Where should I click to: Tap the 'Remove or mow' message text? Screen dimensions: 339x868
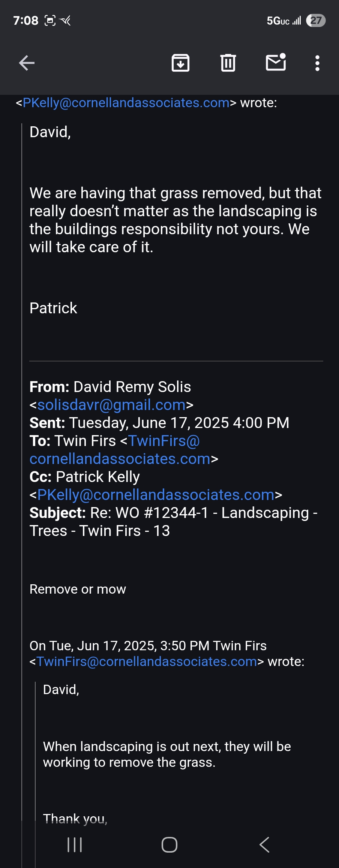coord(78,589)
